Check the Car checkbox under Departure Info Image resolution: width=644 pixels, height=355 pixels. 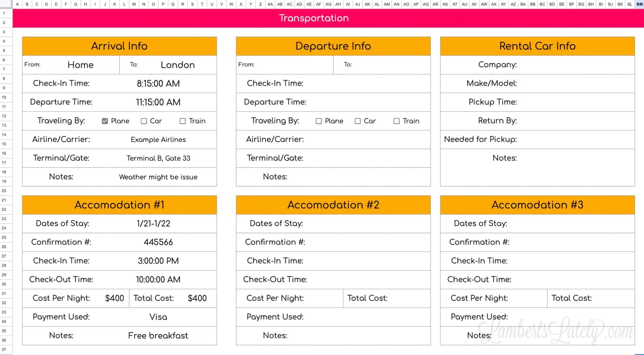point(357,121)
